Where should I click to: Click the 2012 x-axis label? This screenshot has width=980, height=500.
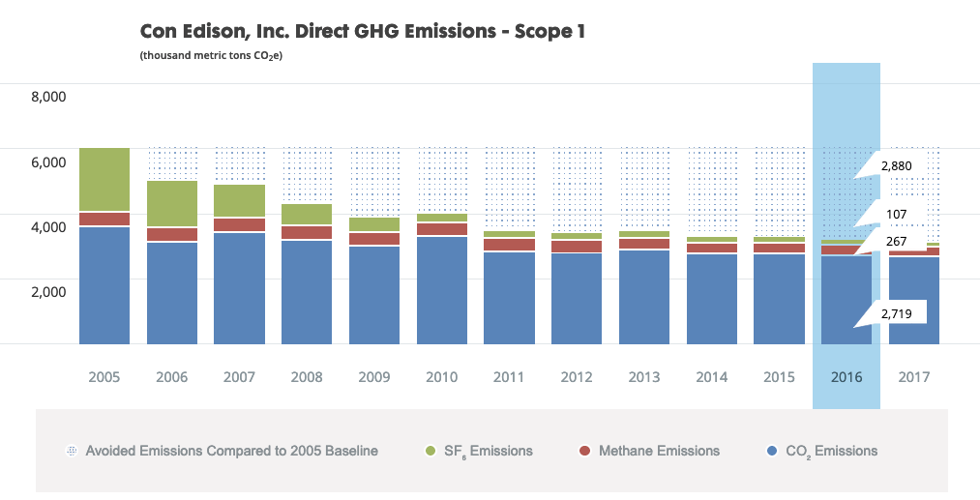coord(577,377)
